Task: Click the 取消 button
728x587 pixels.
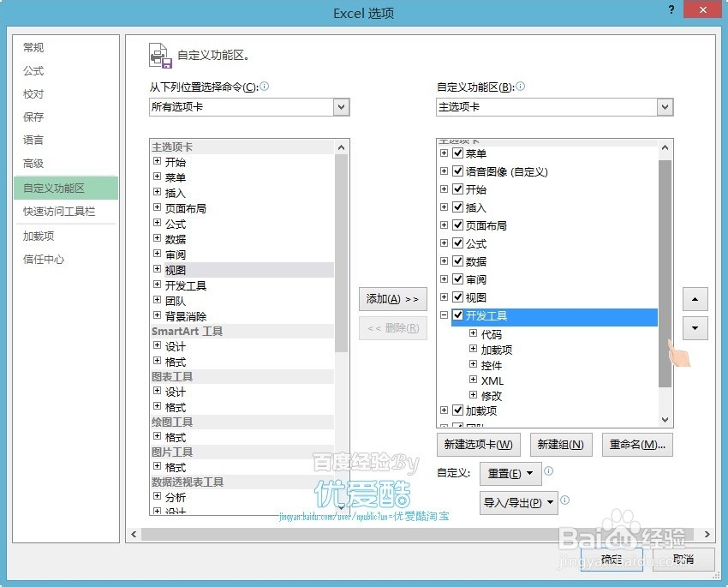Action: click(683, 559)
